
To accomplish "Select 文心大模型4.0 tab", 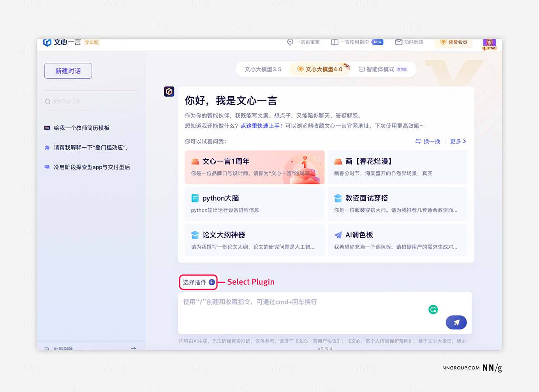I will point(320,69).
